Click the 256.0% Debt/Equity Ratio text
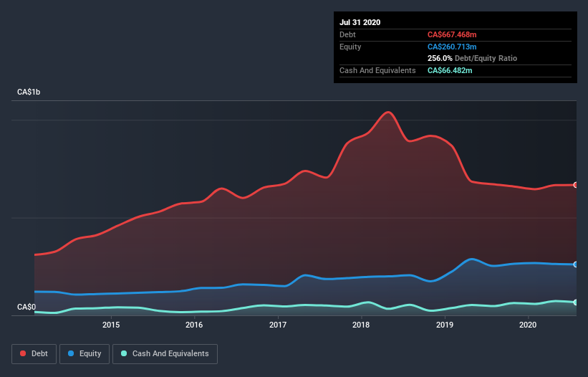The image size is (588, 377). pyautogui.click(x=472, y=58)
